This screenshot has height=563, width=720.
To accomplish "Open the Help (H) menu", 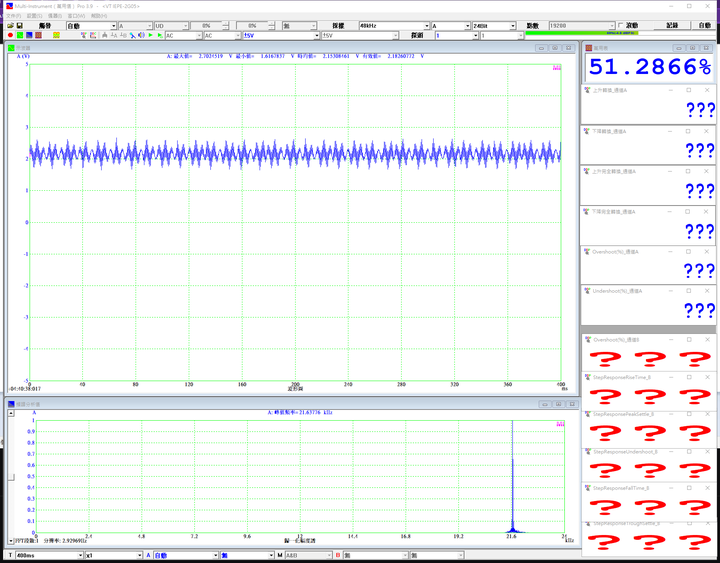I will coord(99,16).
